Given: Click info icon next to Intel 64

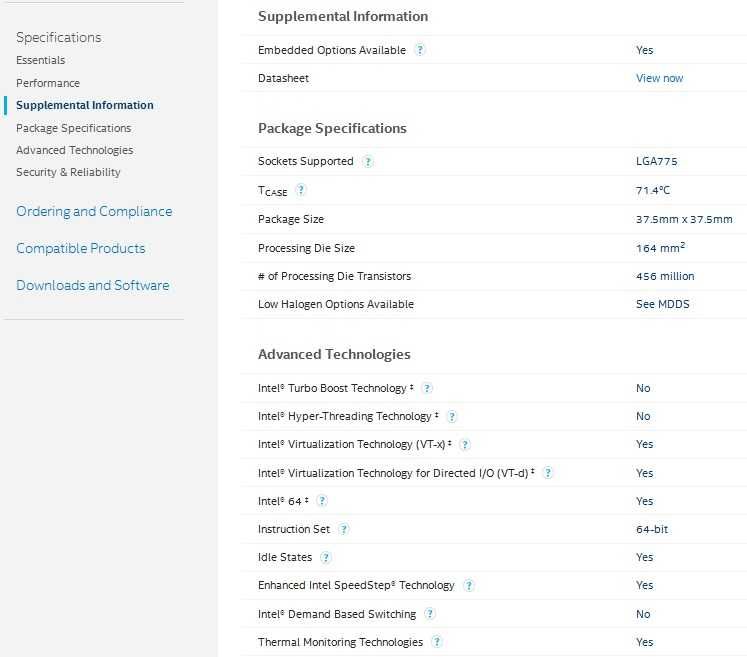Looking at the screenshot, I should pos(322,501).
